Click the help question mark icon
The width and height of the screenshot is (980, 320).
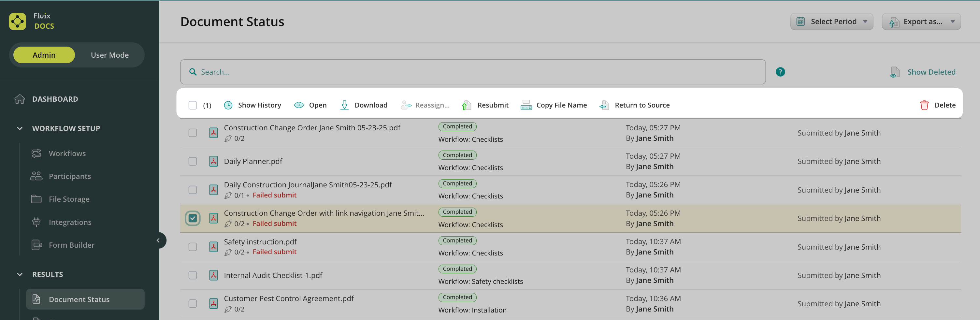780,72
